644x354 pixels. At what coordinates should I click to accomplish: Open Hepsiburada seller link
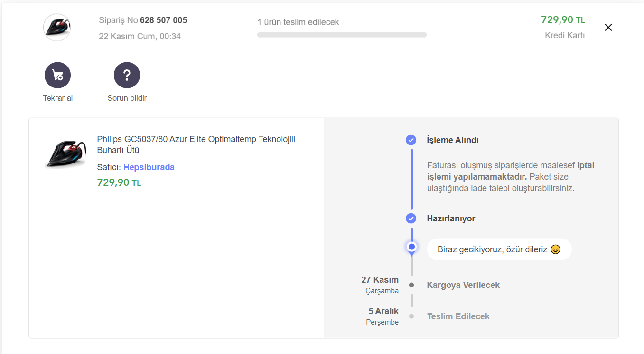[x=149, y=167]
